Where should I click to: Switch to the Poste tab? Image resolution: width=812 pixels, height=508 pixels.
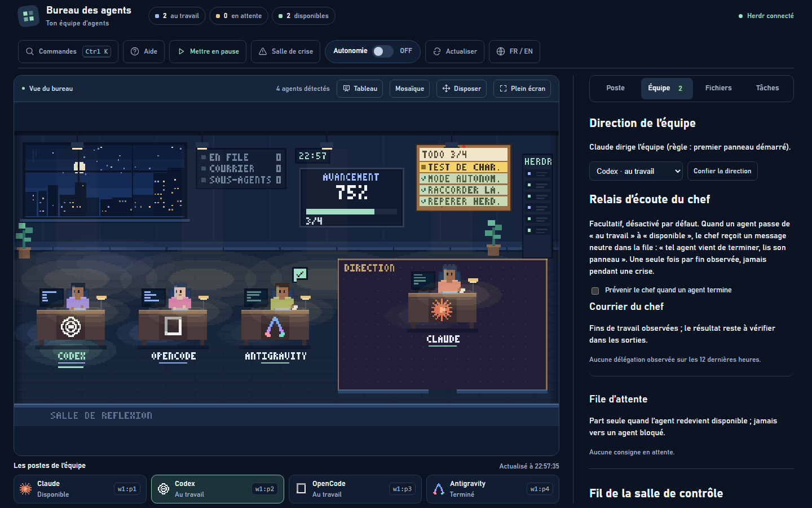click(615, 88)
